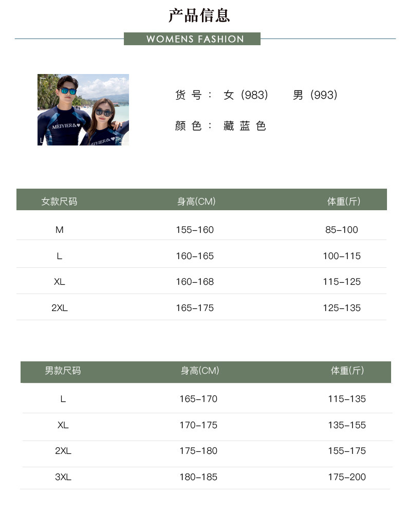Viewport: 406px width, 532px height.
Task: Click women's 体重(斤) column header
Action: (344, 201)
